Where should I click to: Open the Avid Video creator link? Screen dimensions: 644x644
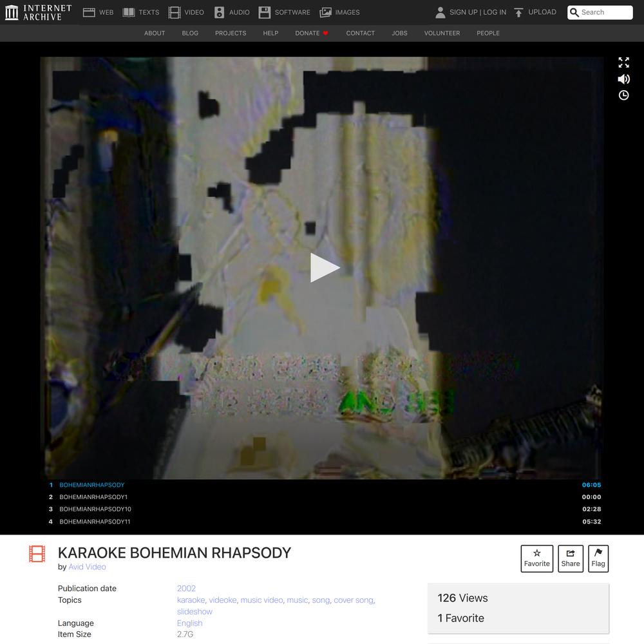click(87, 567)
